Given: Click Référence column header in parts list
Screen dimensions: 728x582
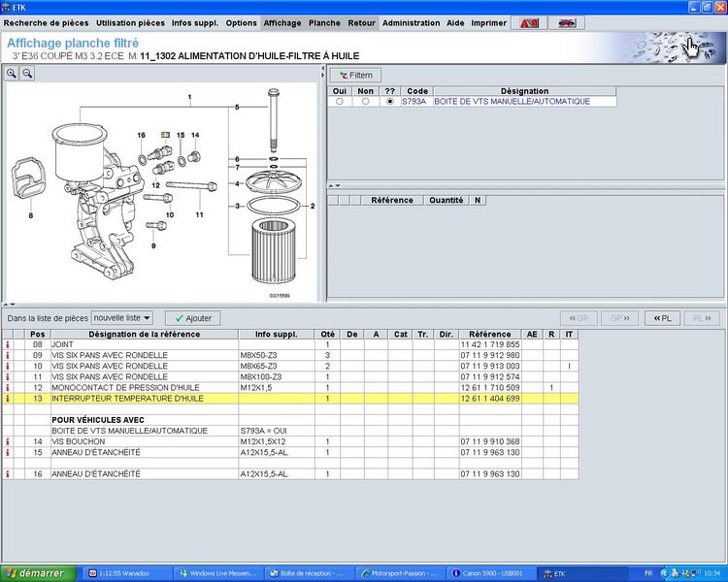Looking at the screenshot, I should point(490,334).
